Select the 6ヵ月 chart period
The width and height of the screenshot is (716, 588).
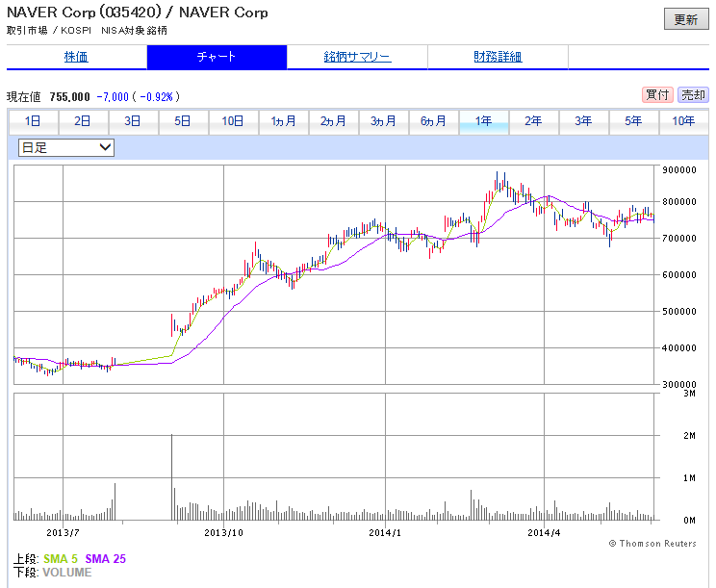(x=434, y=121)
